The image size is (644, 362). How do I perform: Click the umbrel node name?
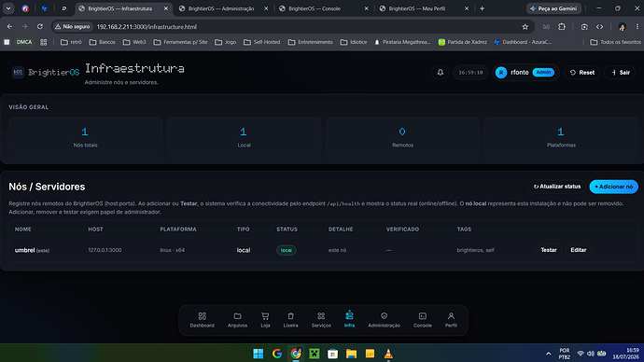(x=24, y=250)
